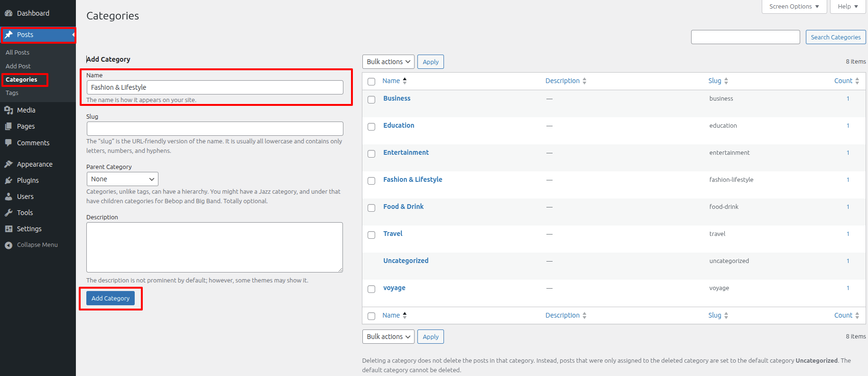Image resolution: width=868 pixels, height=376 pixels.
Task: Click the Plugins plug icon
Action: 9,180
